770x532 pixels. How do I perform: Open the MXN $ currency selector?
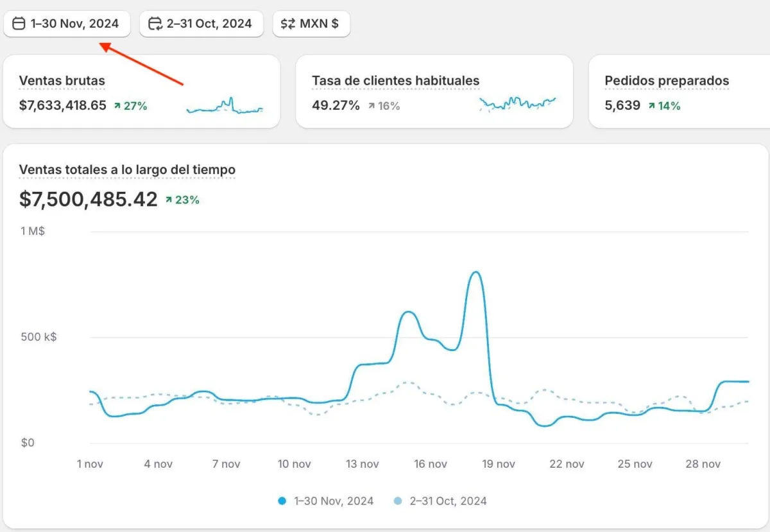[x=311, y=24]
